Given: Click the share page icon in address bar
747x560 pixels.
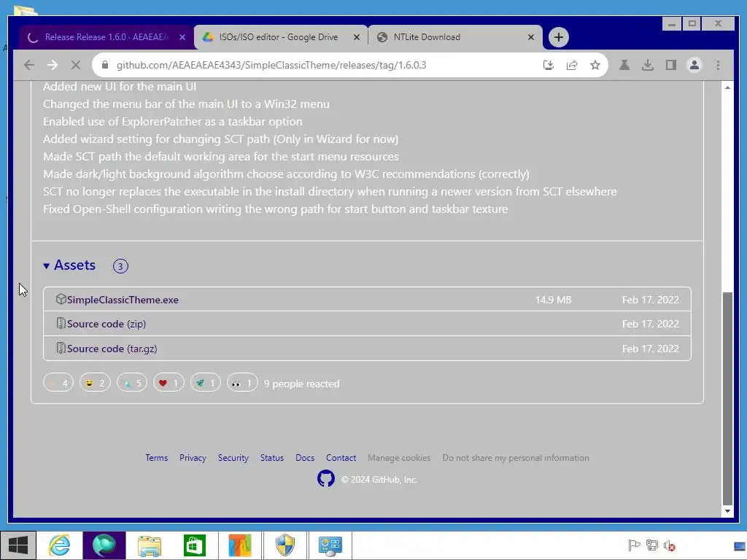Looking at the screenshot, I should pos(572,65).
